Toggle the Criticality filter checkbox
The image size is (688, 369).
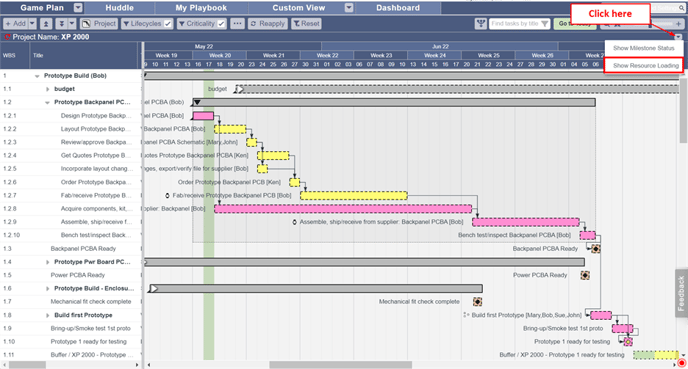click(221, 24)
